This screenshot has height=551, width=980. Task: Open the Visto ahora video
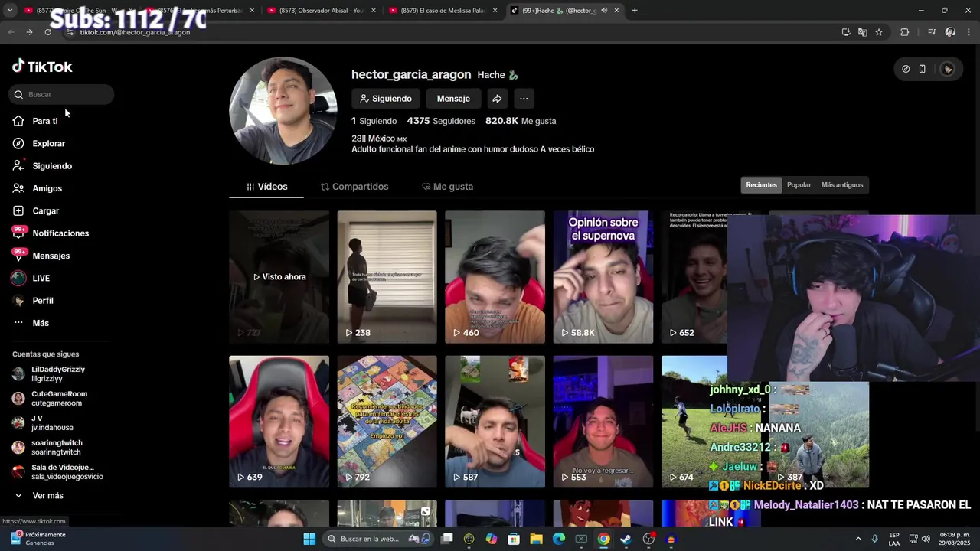pos(279,277)
